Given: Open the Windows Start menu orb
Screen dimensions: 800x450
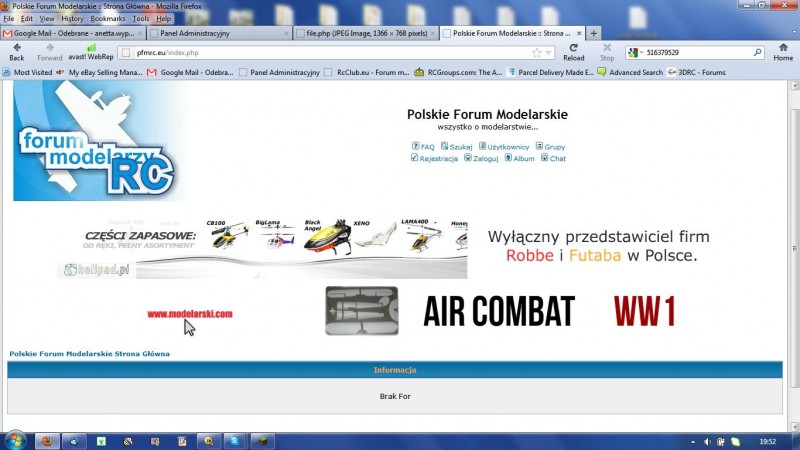Looking at the screenshot, I should click(x=15, y=441).
